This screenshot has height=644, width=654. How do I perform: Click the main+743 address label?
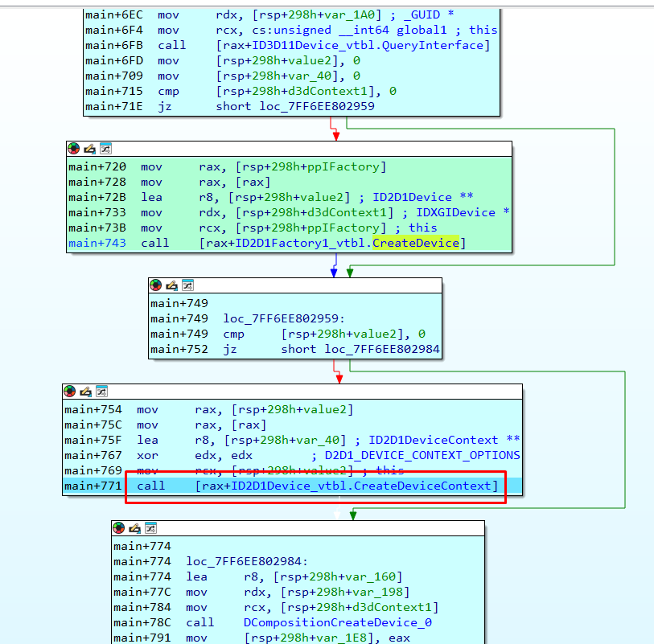[x=97, y=243]
